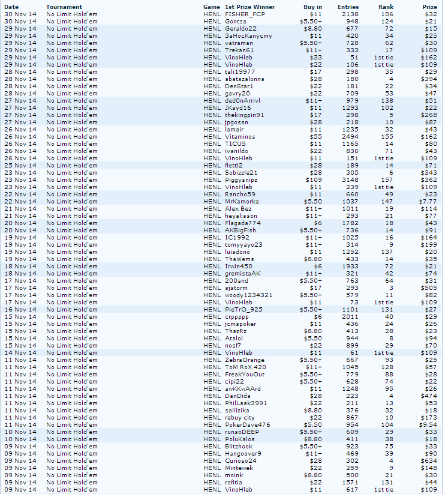Select winner name jpgossn
The height and width of the screenshot is (494, 448).
(x=236, y=122)
